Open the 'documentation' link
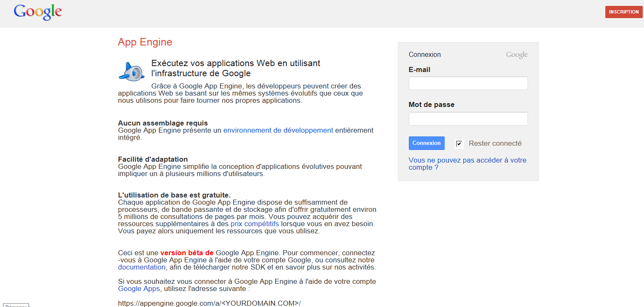Screen dimensions: 644x307 pos(142,267)
